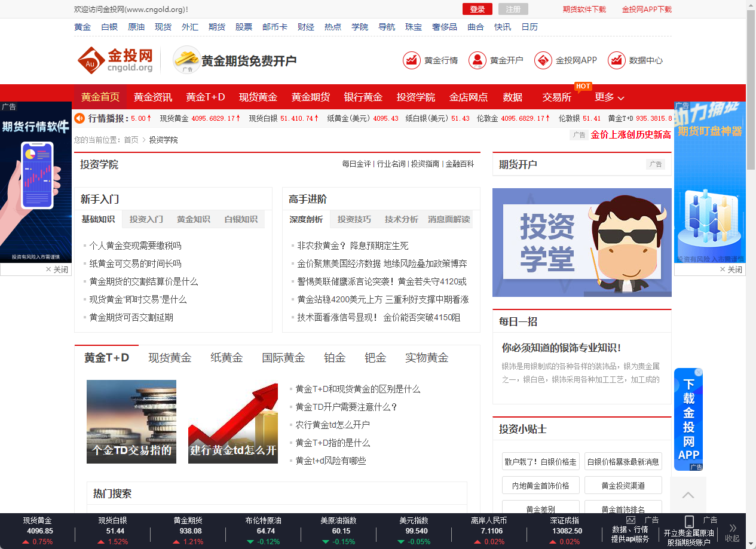Click the 黄金行情 red chart icon

pos(412,60)
